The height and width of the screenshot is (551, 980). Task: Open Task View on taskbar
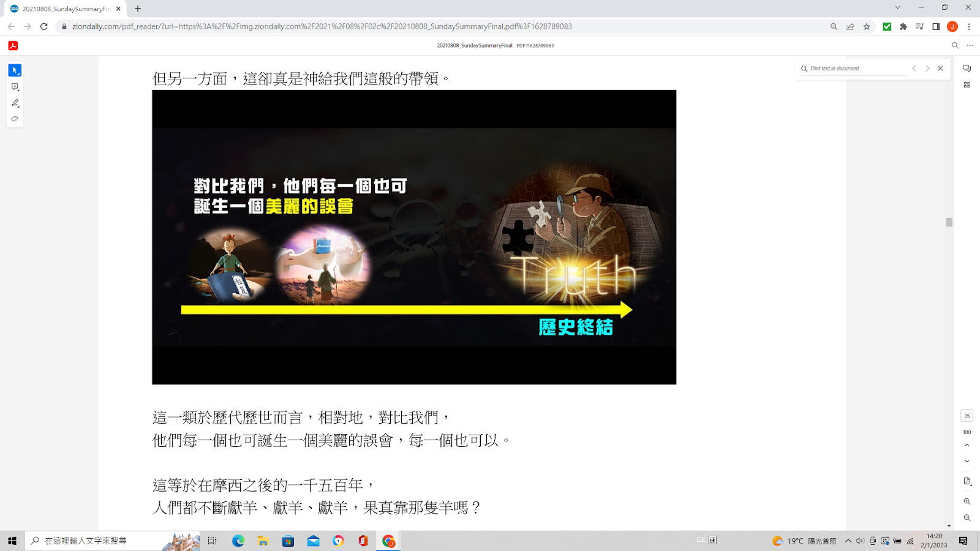pos(213,541)
